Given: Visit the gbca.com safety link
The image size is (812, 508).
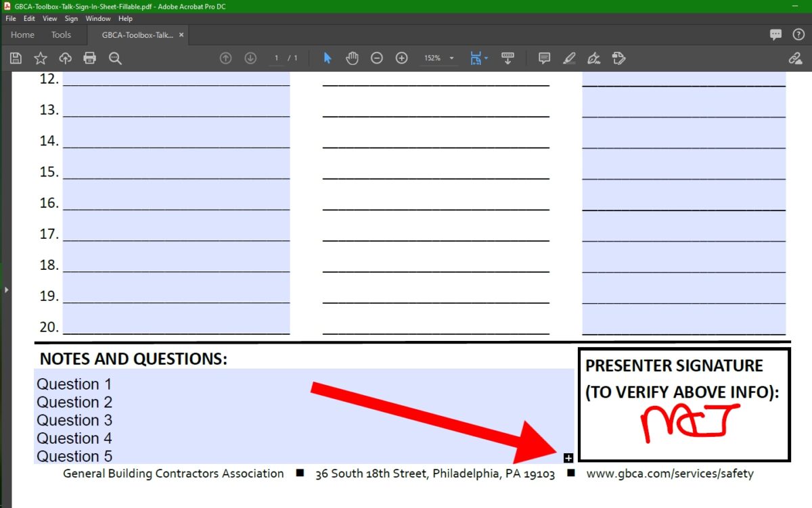Looking at the screenshot, I should click(670, 474).
